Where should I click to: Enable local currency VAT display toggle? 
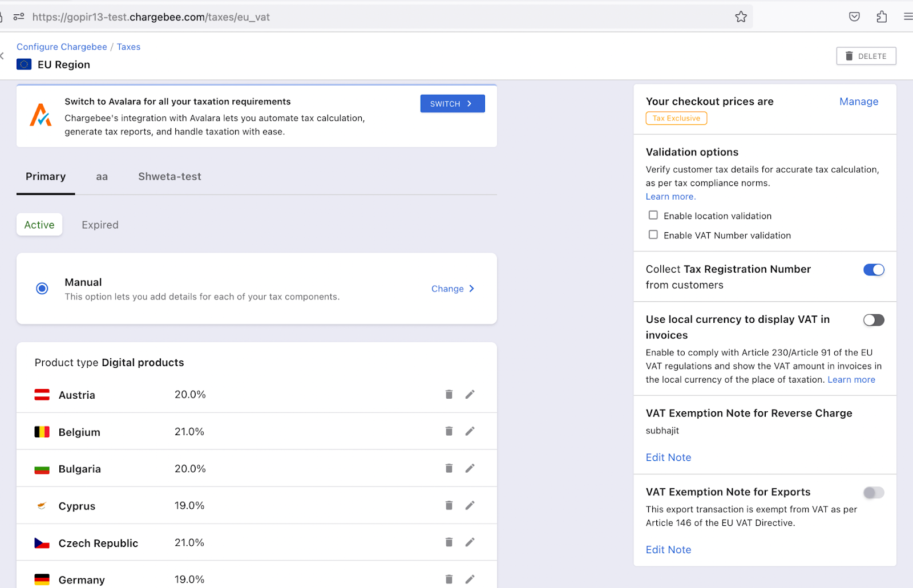[874, 320]
